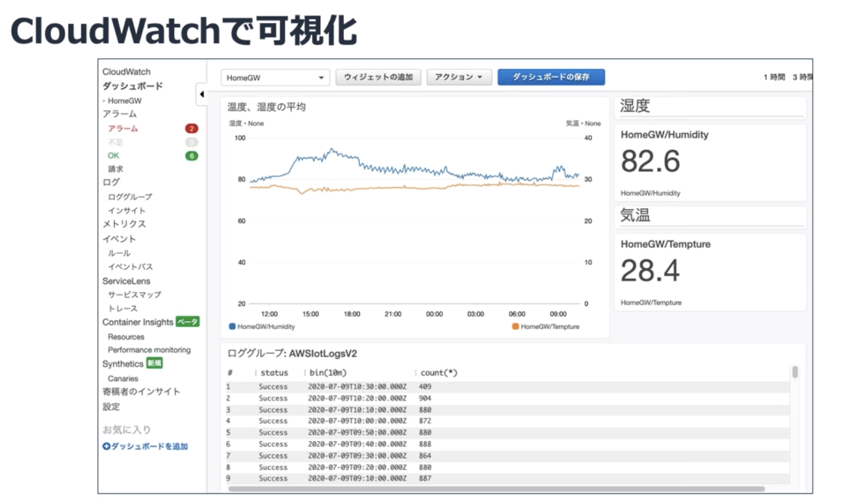Select the 1 時間 time range

(x=774, y=77)
